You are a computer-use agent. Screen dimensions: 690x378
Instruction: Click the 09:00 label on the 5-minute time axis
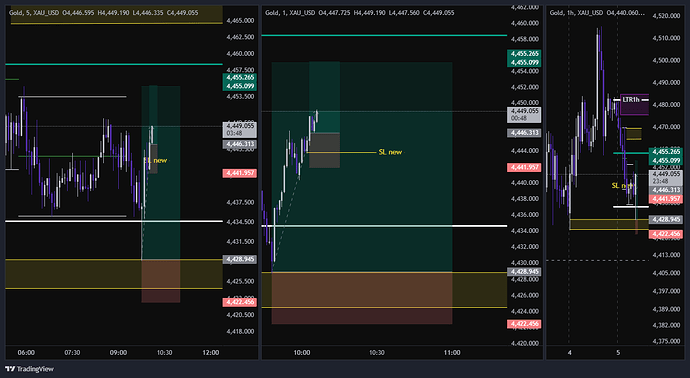[118, 353]
